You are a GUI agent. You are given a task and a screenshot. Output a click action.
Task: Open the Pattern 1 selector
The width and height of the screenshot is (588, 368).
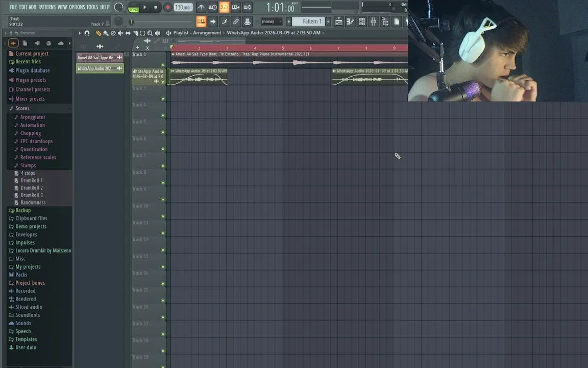(x=309, y=22)
